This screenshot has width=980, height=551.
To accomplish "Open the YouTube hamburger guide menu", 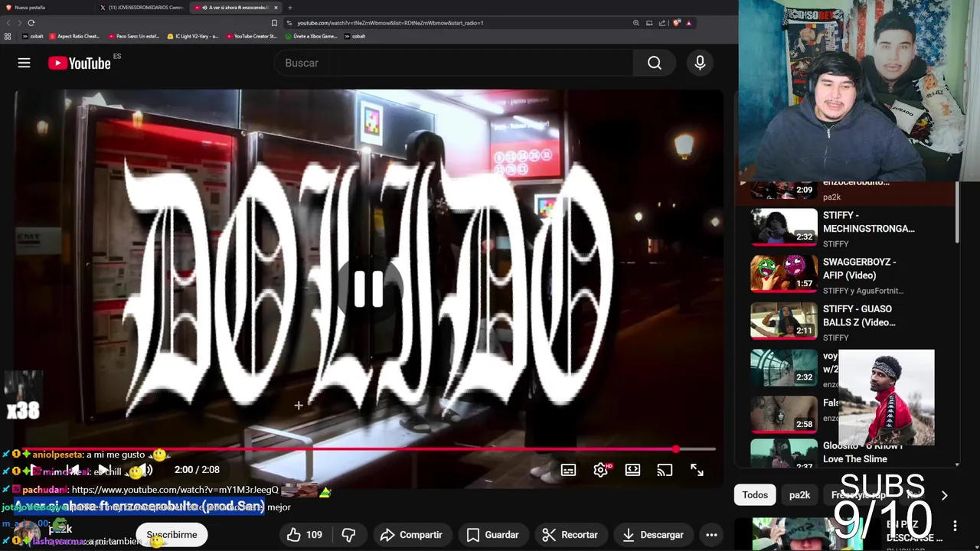I will pyautogui.click(x=24, y=63).
